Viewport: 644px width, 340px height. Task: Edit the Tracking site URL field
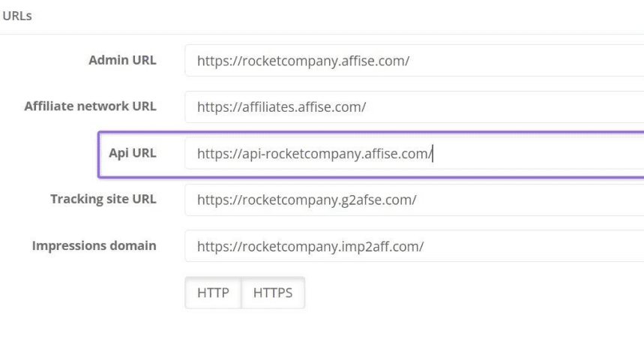(415, 200)
